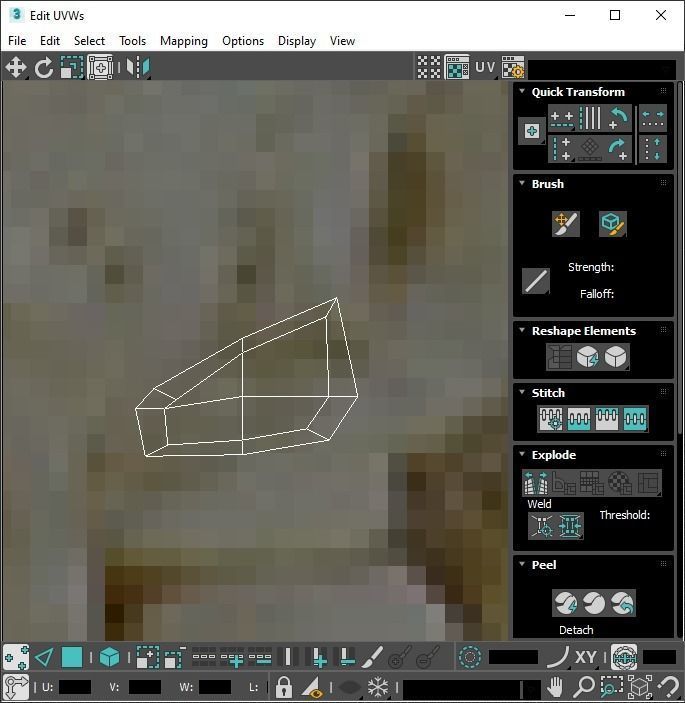Open the File menu
This screenshot has height=703, width=685.
(x=17, y=41)
